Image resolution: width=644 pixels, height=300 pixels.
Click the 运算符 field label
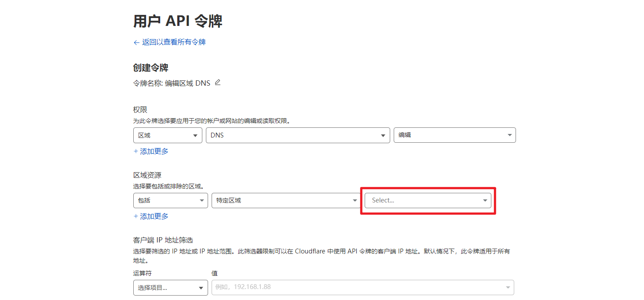[x=142, y=273]
